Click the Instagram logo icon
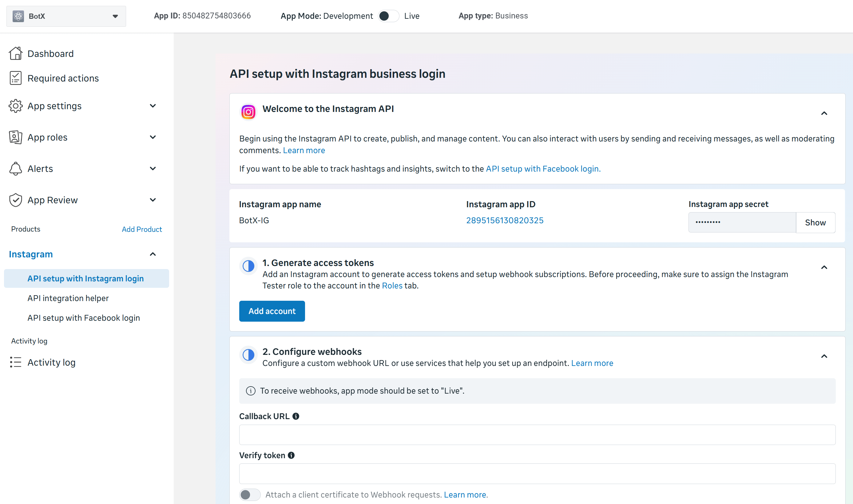 (248, 112)
